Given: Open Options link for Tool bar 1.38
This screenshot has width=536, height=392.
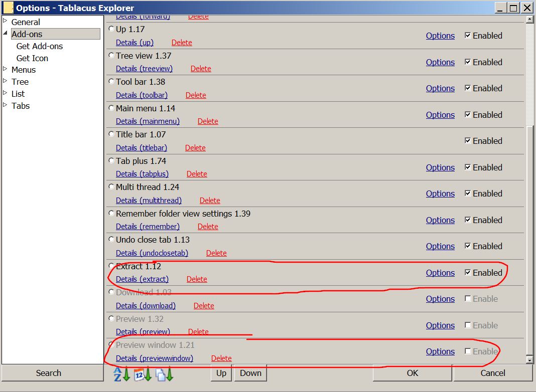Looking at the screenshot, I should 440,88.
